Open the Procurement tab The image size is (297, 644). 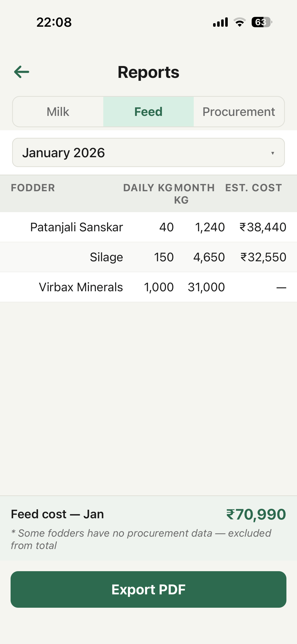[x=239, y=112]
